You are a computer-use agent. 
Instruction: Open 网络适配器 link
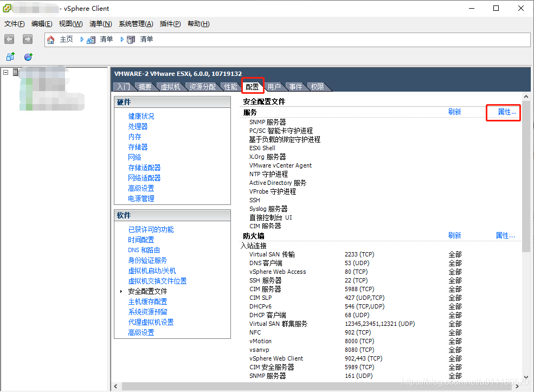[144, 178]
